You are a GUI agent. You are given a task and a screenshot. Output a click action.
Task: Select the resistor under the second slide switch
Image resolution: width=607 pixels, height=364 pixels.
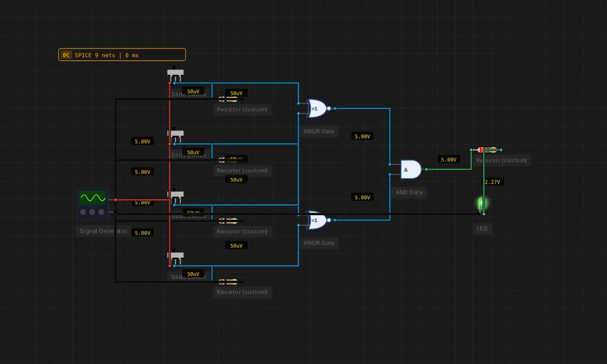point(228,160)
